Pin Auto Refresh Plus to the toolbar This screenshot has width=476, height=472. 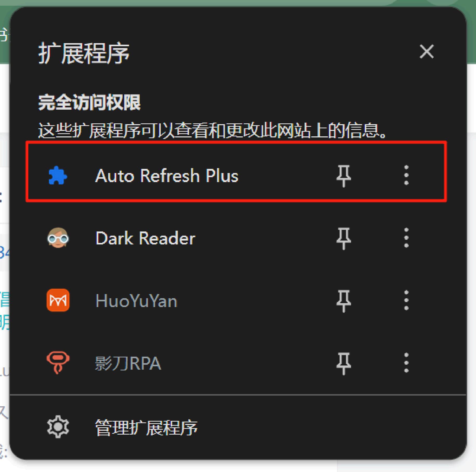[344, 176]
